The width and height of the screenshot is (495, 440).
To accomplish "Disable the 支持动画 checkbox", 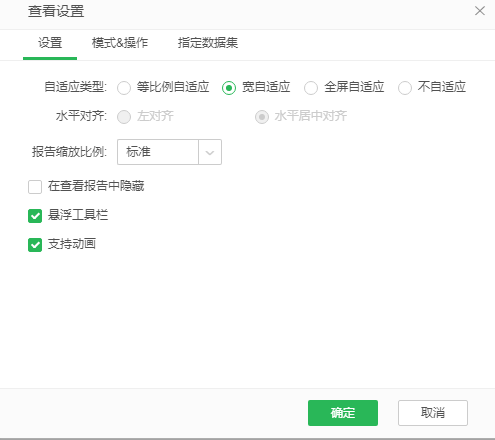I will click(35, 245).
